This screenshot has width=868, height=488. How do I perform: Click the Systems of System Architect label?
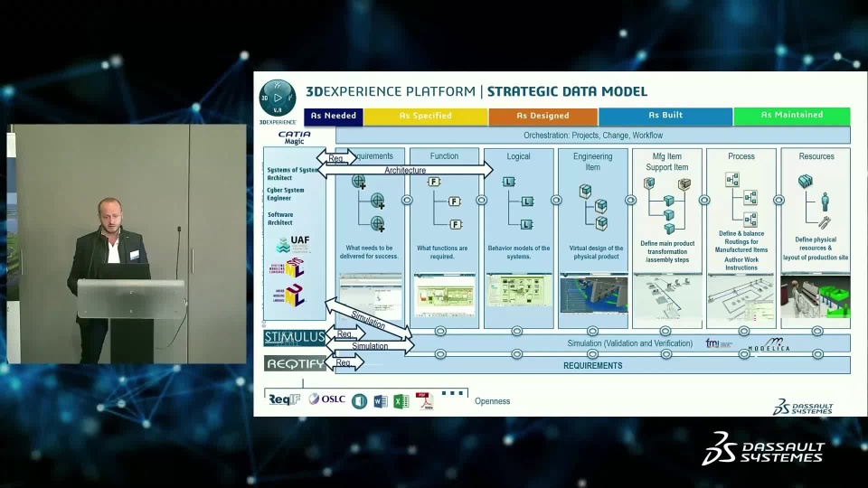tap(292, 174)
